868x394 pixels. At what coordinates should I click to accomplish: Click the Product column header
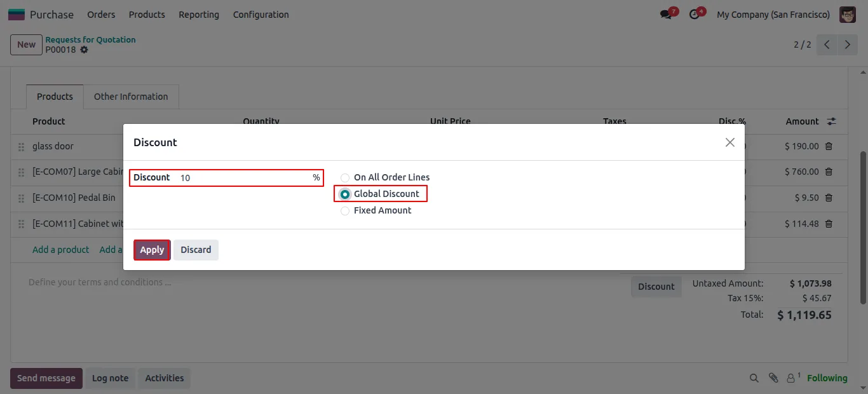[x=48, y=121]
